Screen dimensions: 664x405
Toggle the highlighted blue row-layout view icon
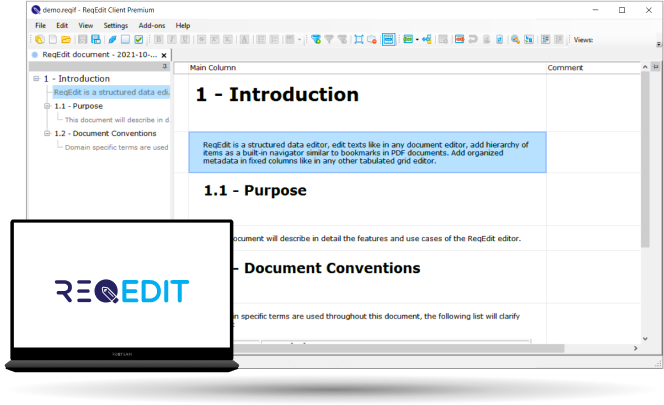pyautogui.click(x=388, y=39)
